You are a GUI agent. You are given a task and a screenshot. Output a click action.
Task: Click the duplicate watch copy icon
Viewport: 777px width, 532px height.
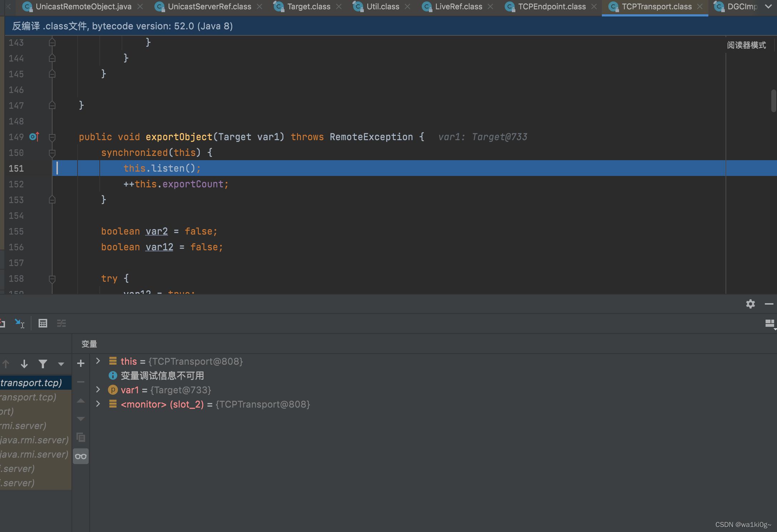81,437
